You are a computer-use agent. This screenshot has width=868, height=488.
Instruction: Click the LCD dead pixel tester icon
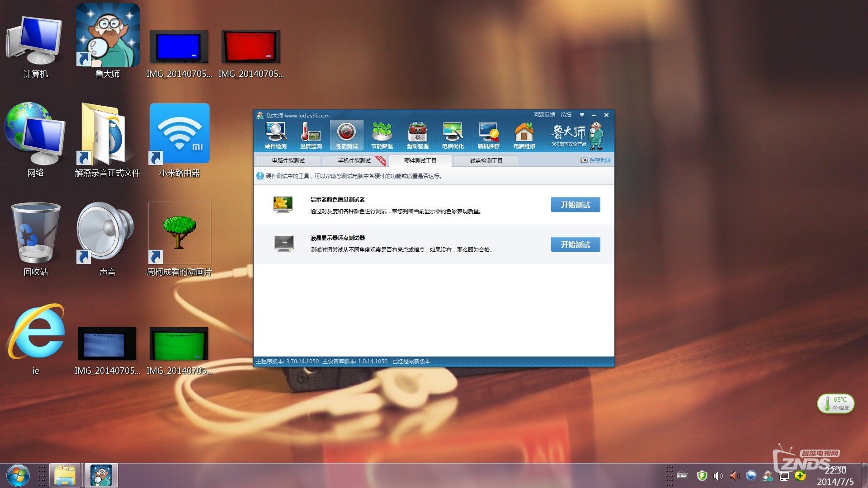point(283,244)
